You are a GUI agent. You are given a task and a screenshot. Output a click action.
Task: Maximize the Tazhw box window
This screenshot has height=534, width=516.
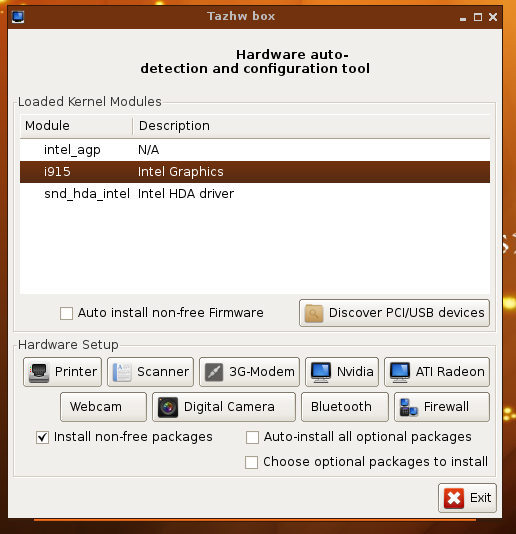click(478, 17)
